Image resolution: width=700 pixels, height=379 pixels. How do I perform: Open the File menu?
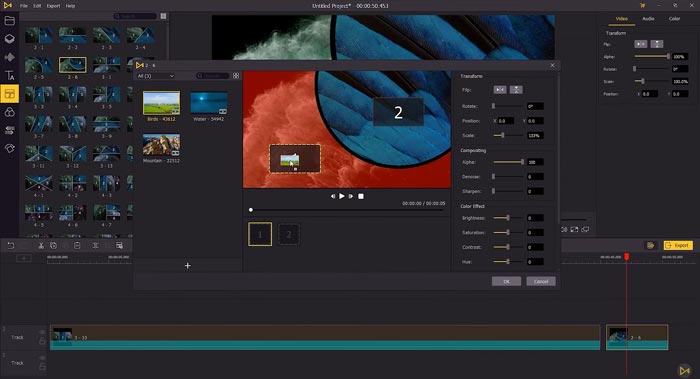coord(24,6)
